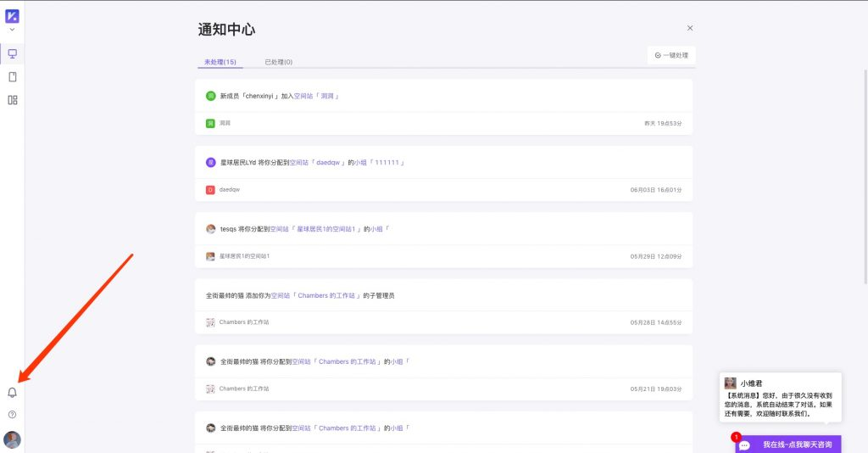Select the workbench monitor icon in sidebar
This screenshot has width=868, height=453.
tap(12, 54)
